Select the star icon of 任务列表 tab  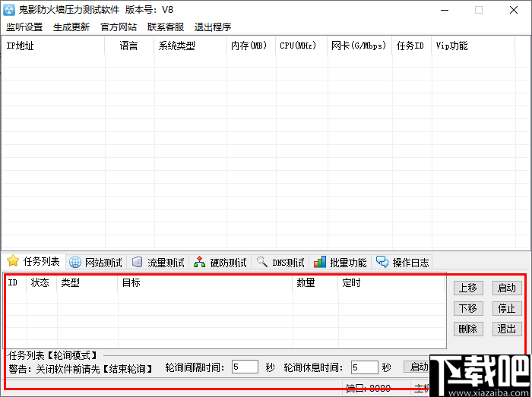(x=13, y=261)
